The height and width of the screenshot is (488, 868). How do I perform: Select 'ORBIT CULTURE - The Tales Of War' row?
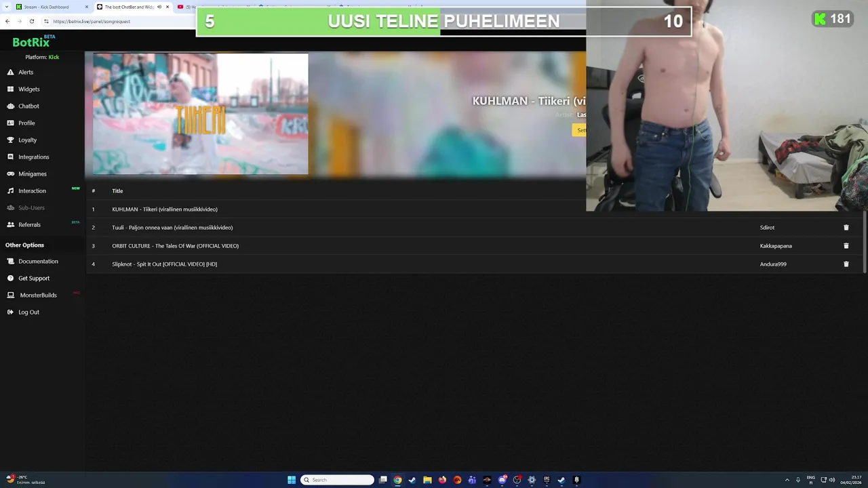click(475, 245)
